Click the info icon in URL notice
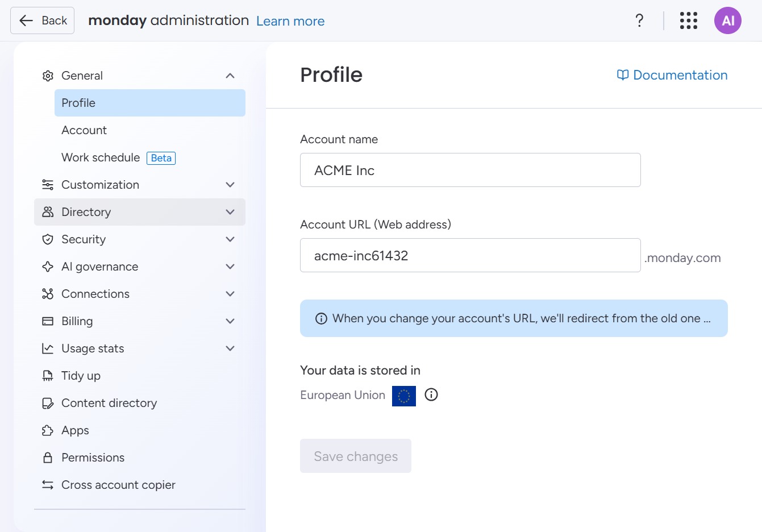 tap(321, 318)
